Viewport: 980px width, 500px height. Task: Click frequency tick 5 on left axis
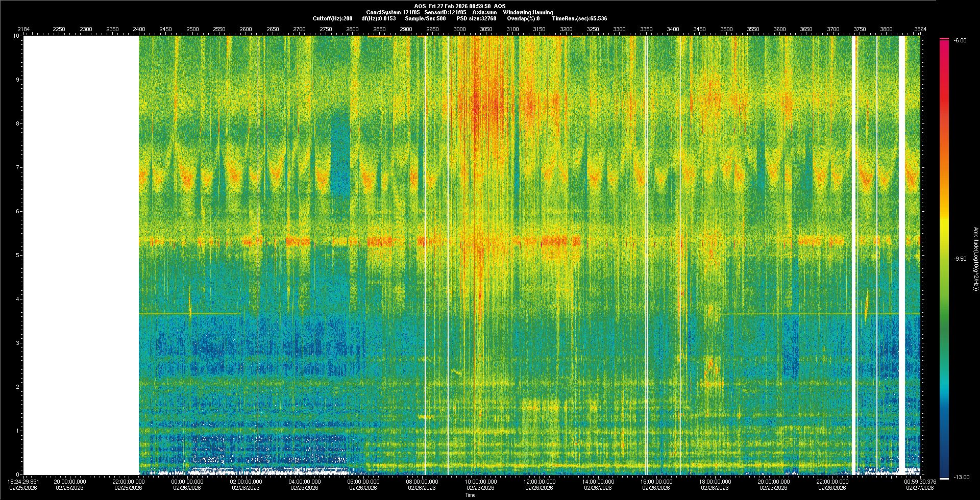pos(17,255)
